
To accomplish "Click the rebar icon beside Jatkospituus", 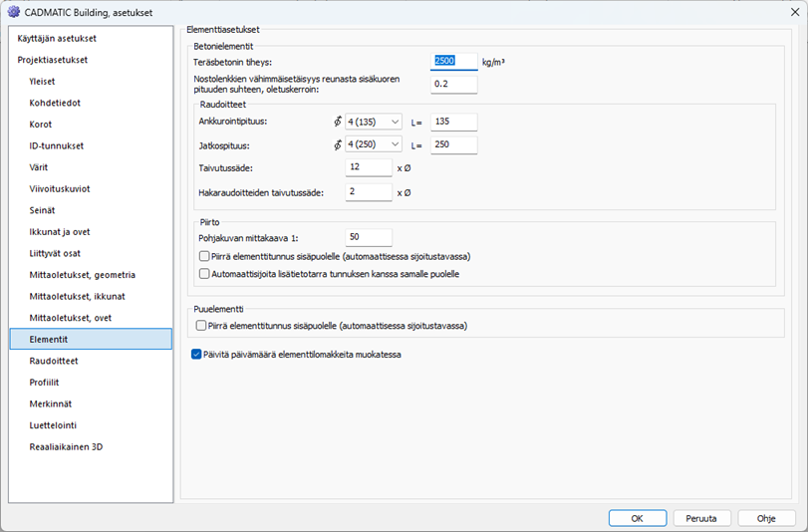I will pos(337,145).
